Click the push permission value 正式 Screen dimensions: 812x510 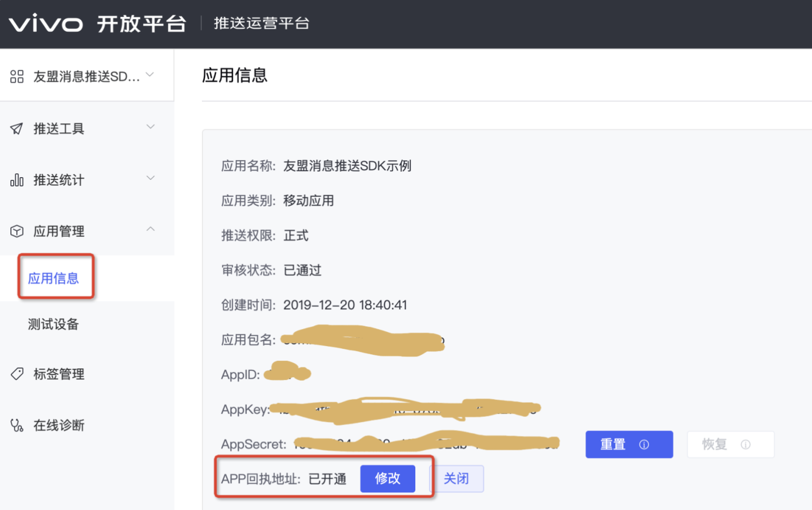[296, 235]
